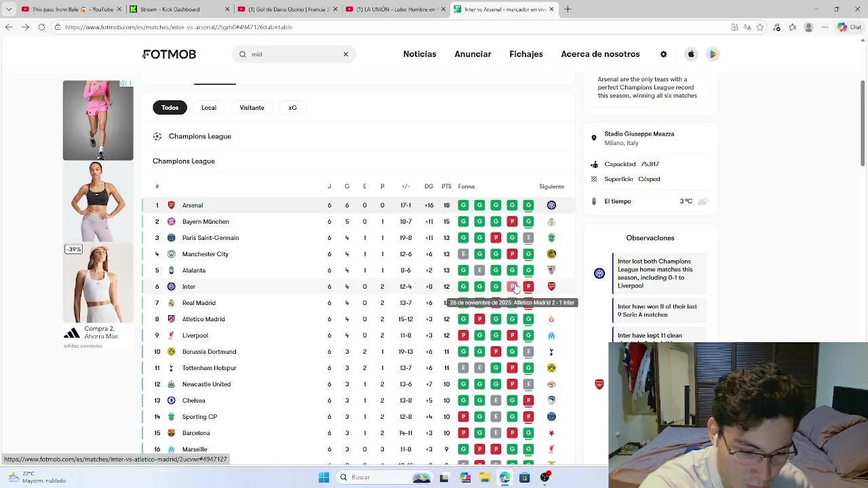Open a new browser tab
The height and width of the screenshot is (488, 868).
coord(568,9)
